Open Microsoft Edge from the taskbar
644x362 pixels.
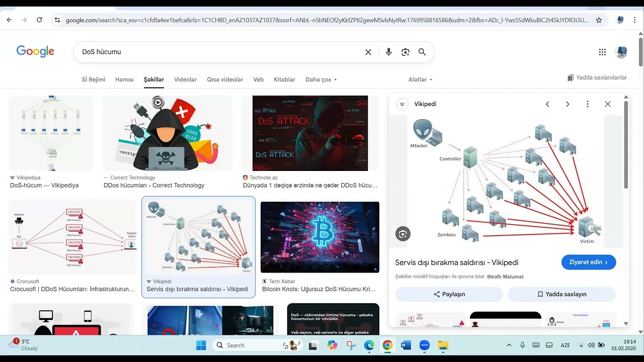point(369,345)
